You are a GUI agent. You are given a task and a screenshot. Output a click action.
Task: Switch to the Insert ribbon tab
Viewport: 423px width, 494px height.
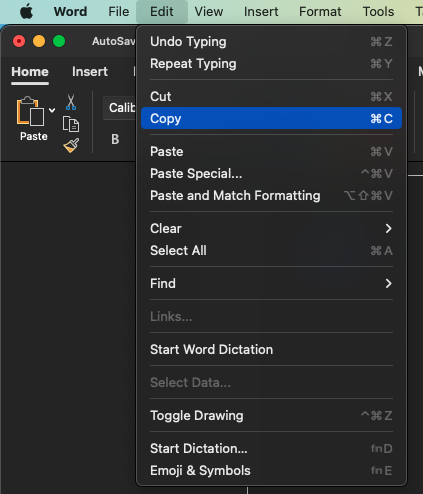[x=90, y=72]
